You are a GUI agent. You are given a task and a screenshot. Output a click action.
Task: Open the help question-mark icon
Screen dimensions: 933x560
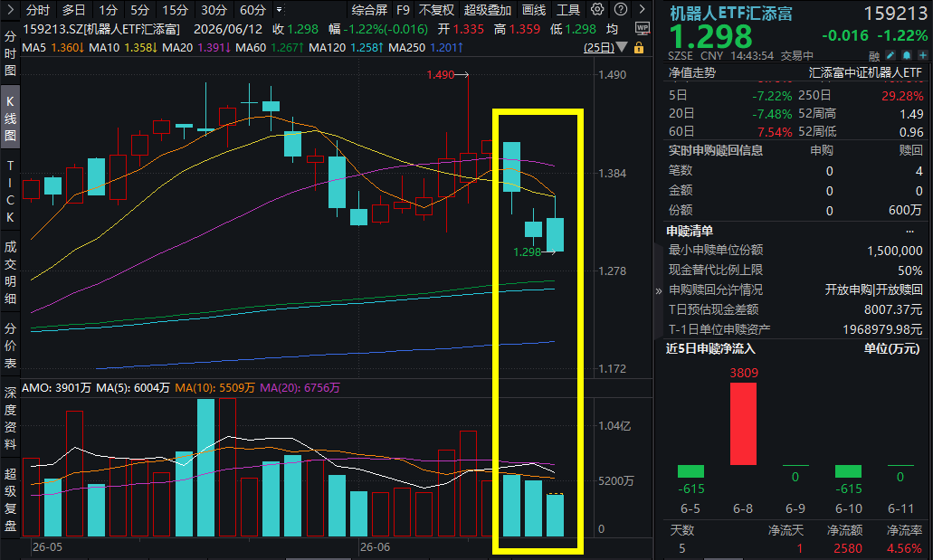pos(621,10)
